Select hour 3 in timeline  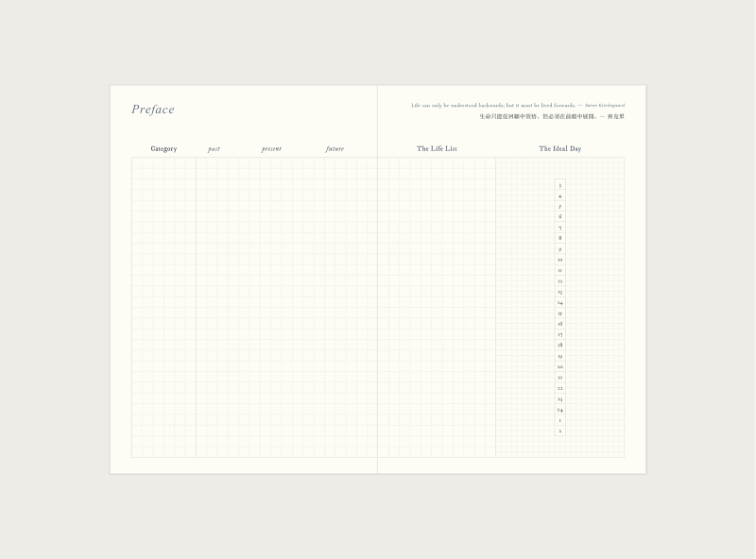click(560, 185)
